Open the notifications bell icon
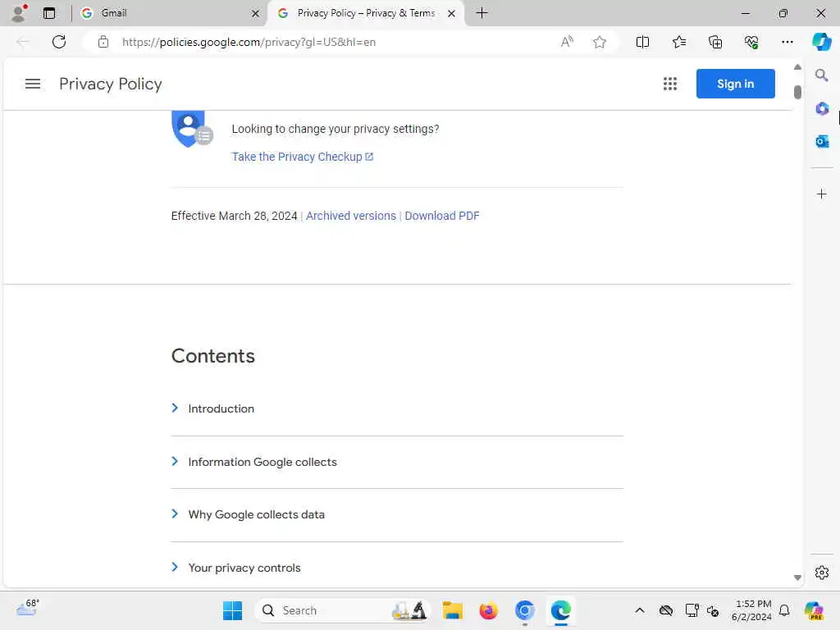The height and width of the screenshot is (630, 840). point(784,610)
